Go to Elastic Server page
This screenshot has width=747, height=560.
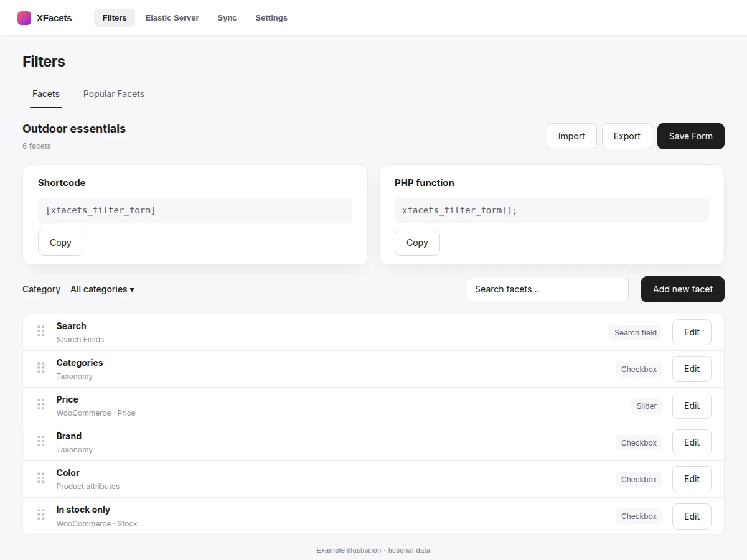click(x=172, y=18)
